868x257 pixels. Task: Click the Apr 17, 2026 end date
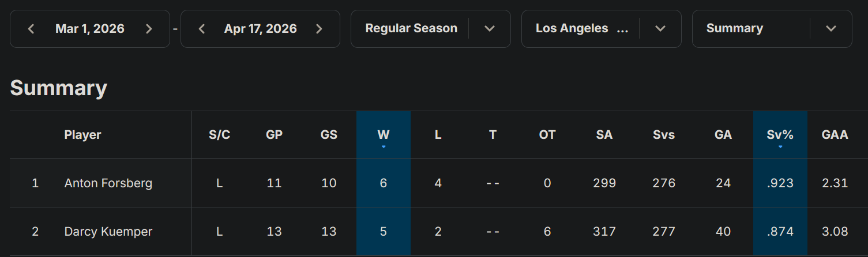click(x=260, y=29)
